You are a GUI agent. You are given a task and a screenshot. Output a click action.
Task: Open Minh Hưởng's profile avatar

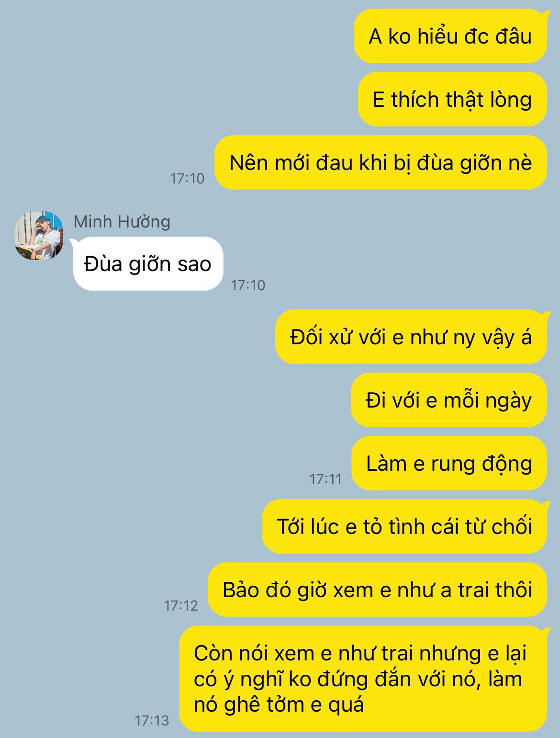click(x=39, y=235)
